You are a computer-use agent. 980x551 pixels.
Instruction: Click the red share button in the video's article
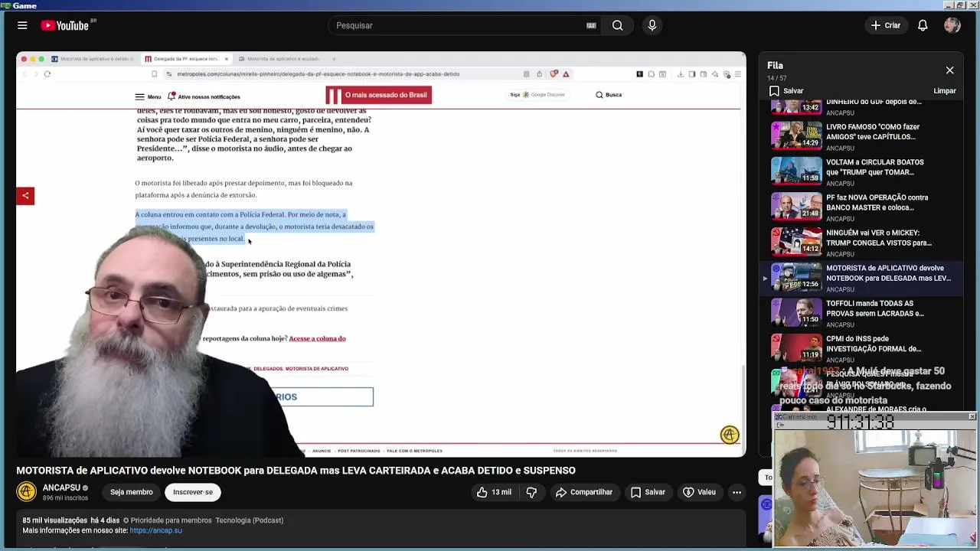(x=25, y=196)
